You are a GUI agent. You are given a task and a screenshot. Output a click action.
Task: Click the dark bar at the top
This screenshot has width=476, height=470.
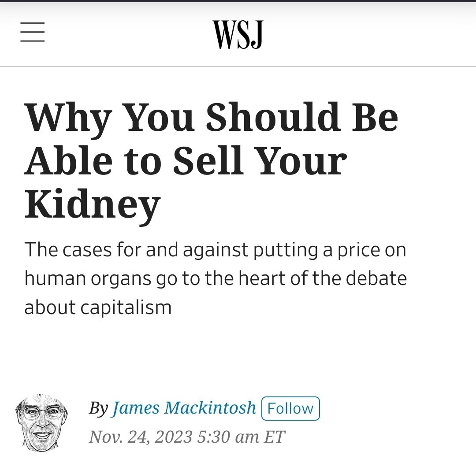[x=238, y=1]
